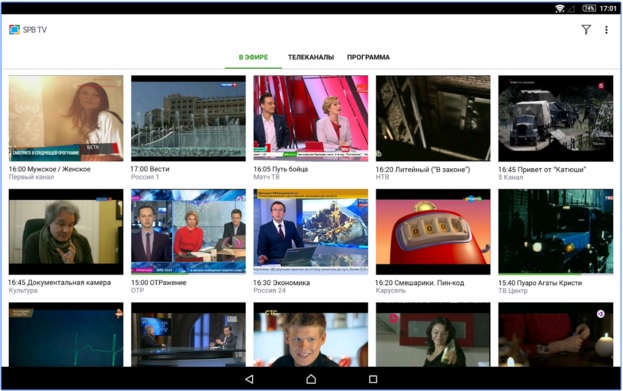
Task: Tap the SPB TV logo icon
Action: click(14, 30)
